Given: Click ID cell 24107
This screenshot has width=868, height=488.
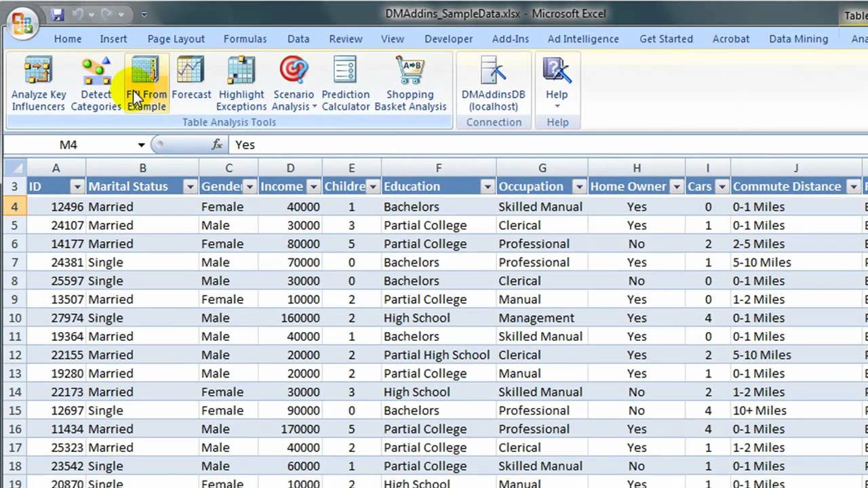Looking at the screenshot, I should tap(56, 225).
